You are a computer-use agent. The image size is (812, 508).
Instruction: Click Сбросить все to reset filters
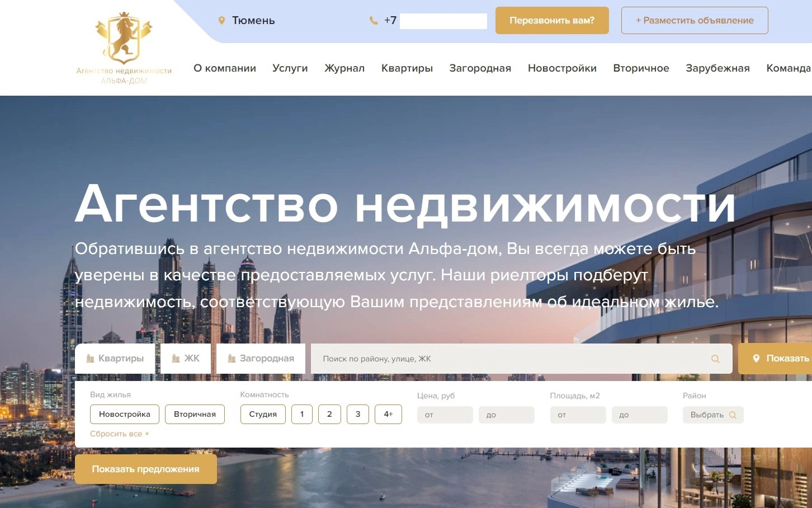[x=119, y=434]
